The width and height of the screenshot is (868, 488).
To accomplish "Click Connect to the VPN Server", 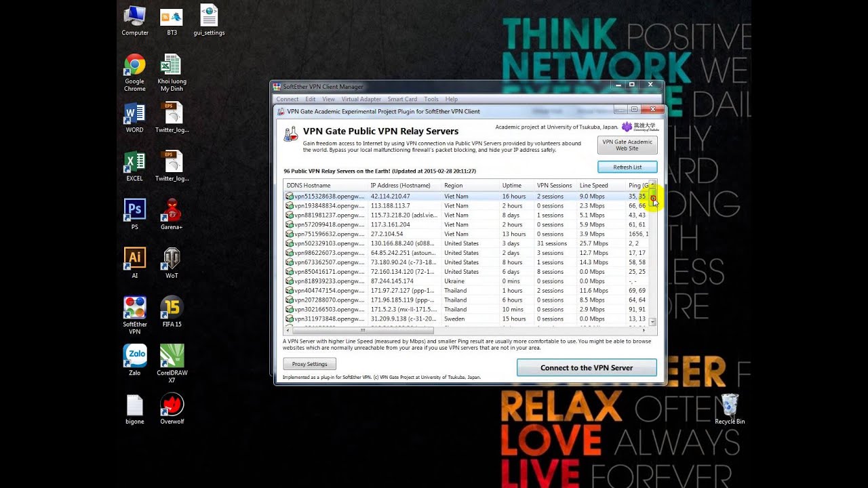I will (587, 367).
